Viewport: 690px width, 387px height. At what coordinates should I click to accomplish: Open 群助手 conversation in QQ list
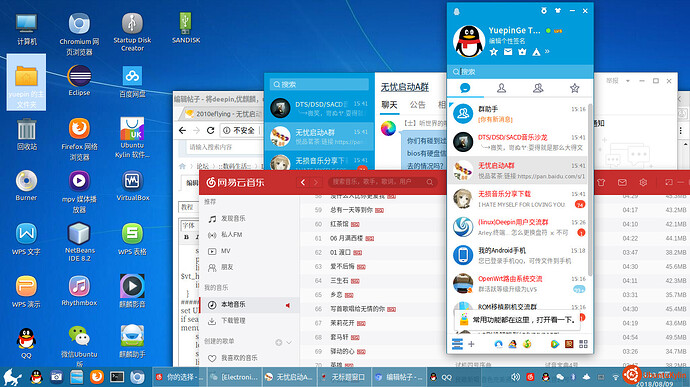coord(518,114)
